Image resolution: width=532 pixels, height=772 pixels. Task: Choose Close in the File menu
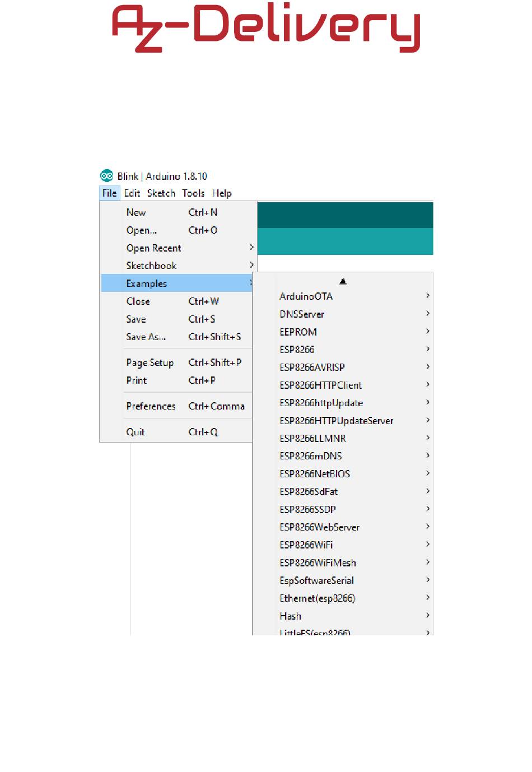tap(177, 301)
